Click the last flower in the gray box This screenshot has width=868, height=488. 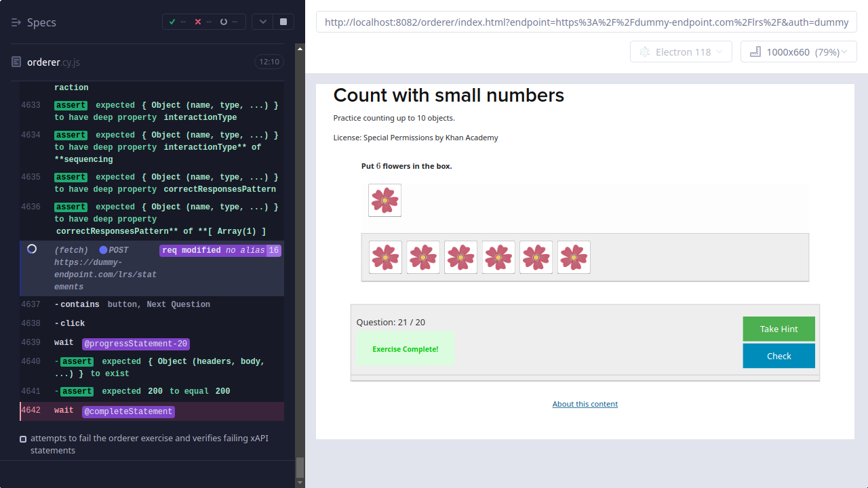click(574, 258)
